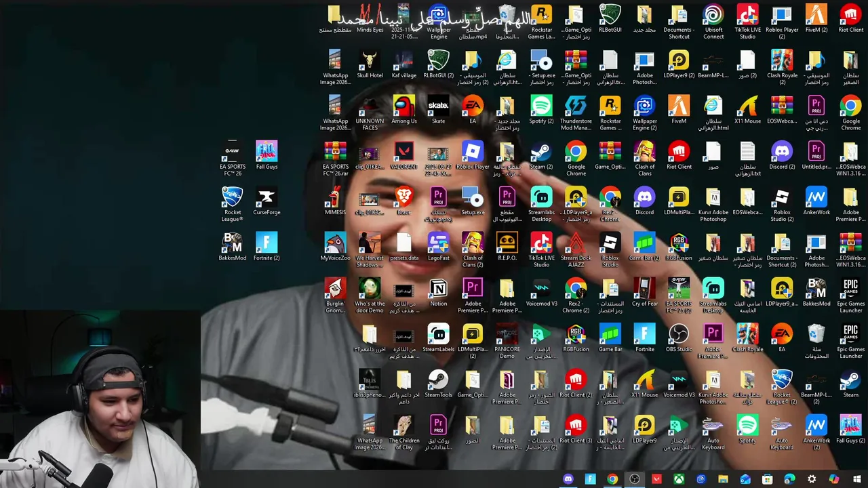The height and width of the screenshot is (488, 868).
Task: Select the Game Bar (2) icon
Action: point(644,247)
